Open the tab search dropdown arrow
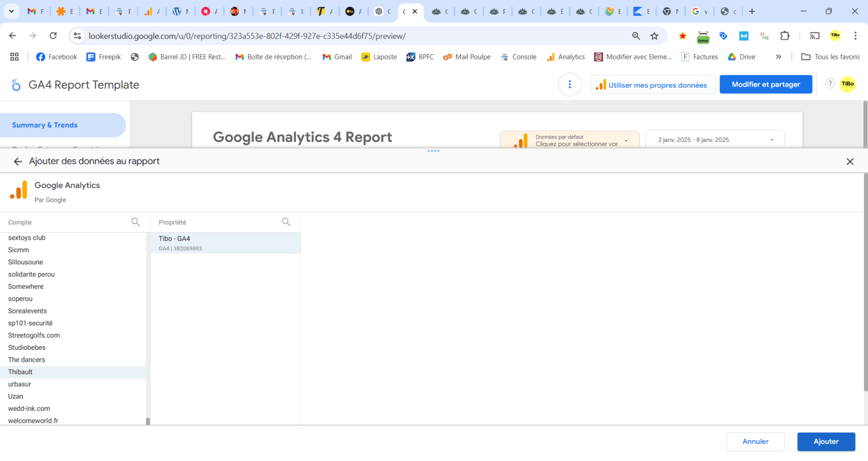 coord(11,11)
